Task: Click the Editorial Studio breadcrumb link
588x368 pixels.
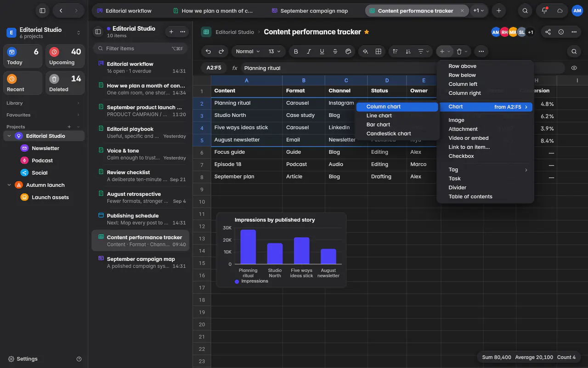Action: (235, 32)
